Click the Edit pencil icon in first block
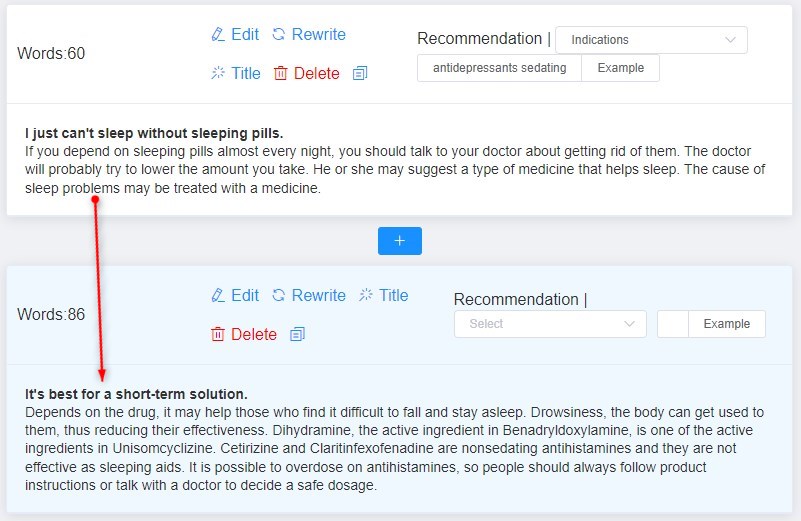This screenshot has width=801, height=521. tap(218, 35)
